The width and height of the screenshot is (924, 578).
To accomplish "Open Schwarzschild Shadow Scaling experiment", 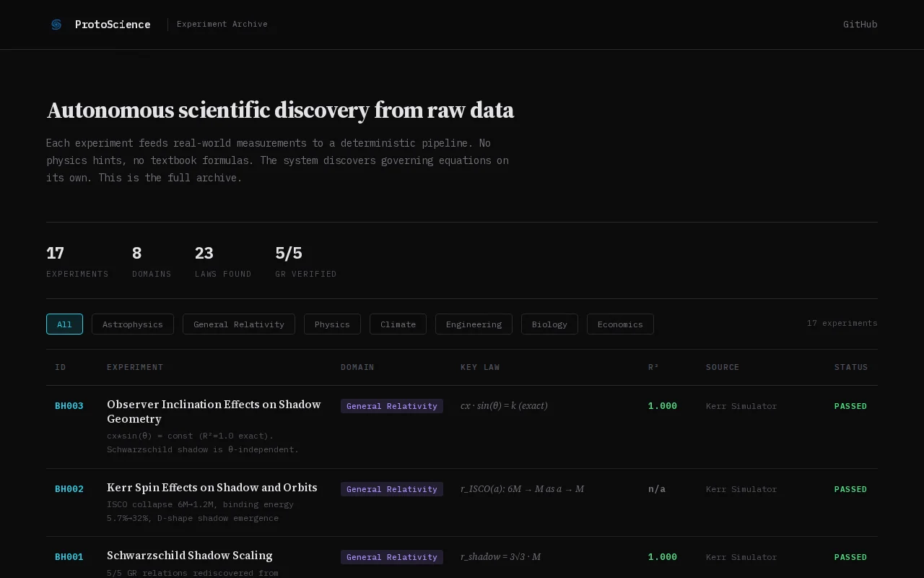I will point(190,556).
